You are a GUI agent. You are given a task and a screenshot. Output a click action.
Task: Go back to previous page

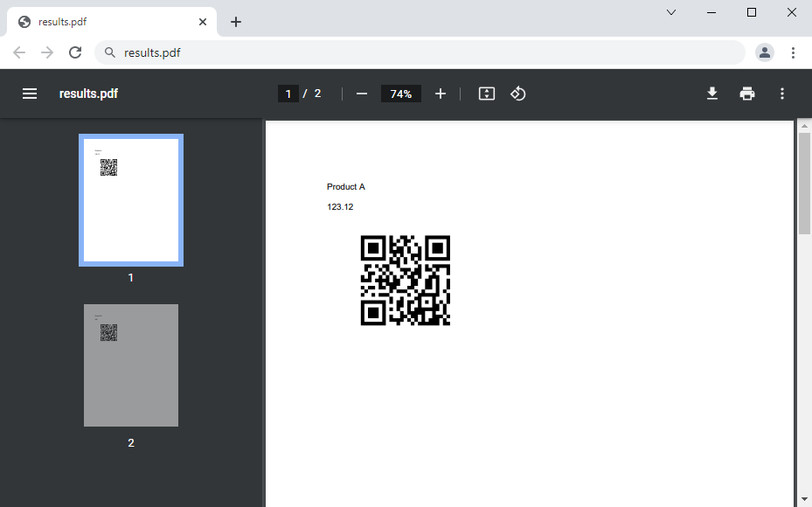(19, 52)
